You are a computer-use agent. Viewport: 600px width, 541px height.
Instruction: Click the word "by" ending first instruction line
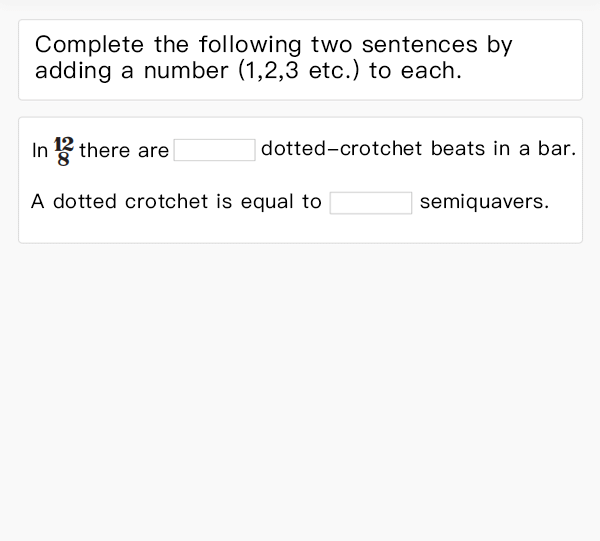click(499, 45)
